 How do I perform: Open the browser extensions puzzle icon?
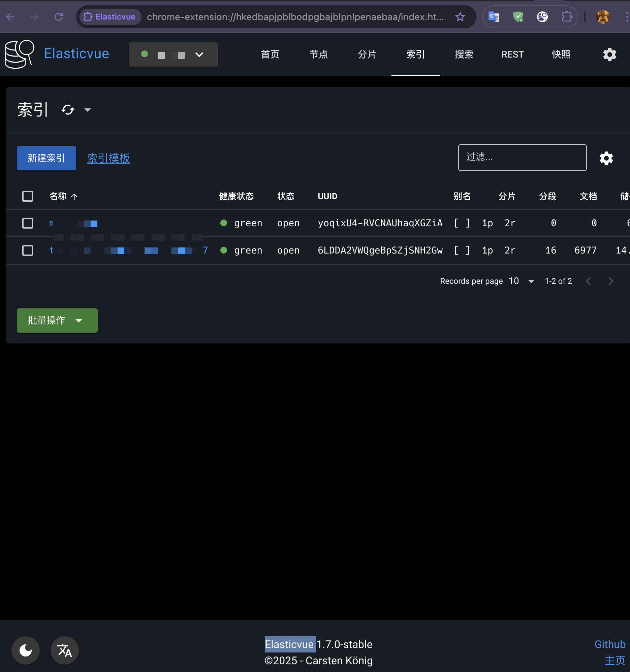click(566, 16)
